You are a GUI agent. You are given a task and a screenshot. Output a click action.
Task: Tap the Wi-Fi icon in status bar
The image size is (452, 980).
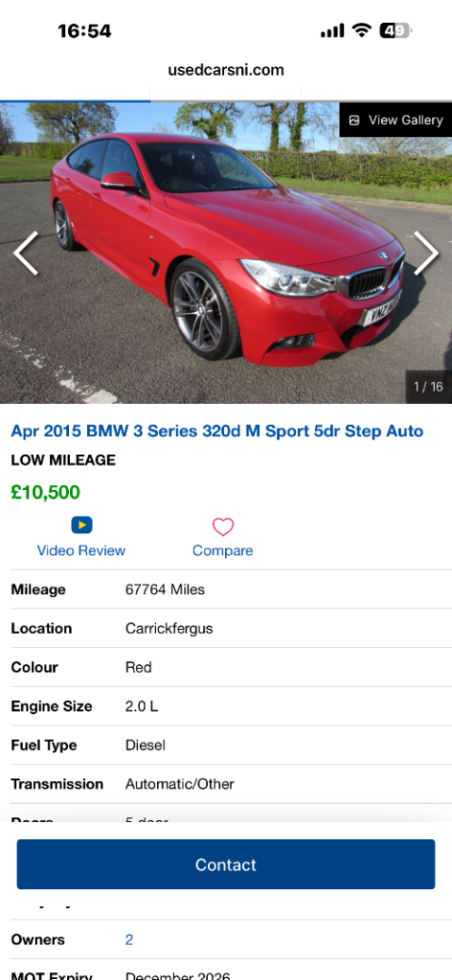[361, 30]
